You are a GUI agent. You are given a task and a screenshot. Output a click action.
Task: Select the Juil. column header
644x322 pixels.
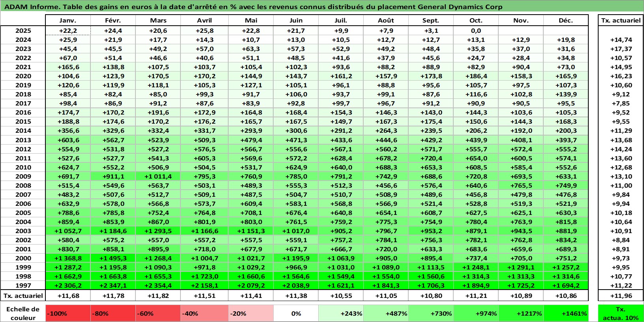click(341, 20)
